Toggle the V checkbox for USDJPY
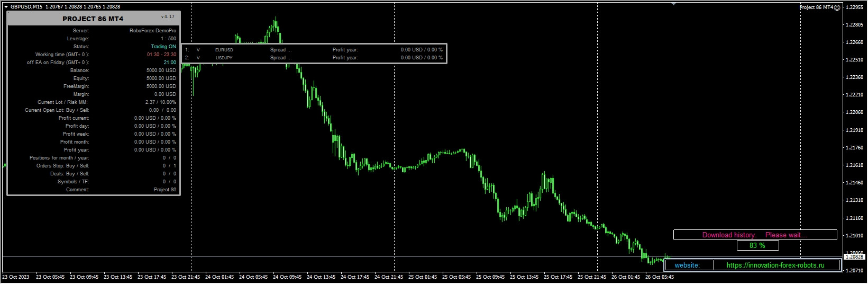 pos(198,58)
